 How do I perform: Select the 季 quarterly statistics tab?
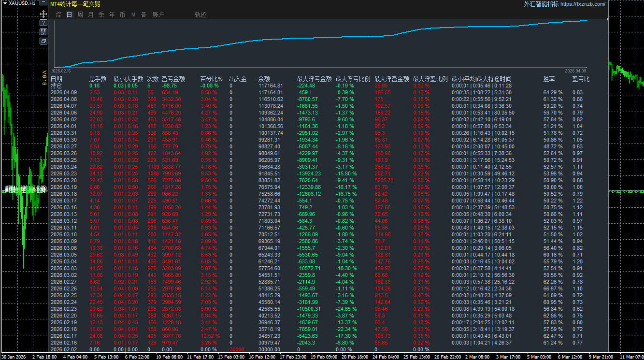click(101, 15)
